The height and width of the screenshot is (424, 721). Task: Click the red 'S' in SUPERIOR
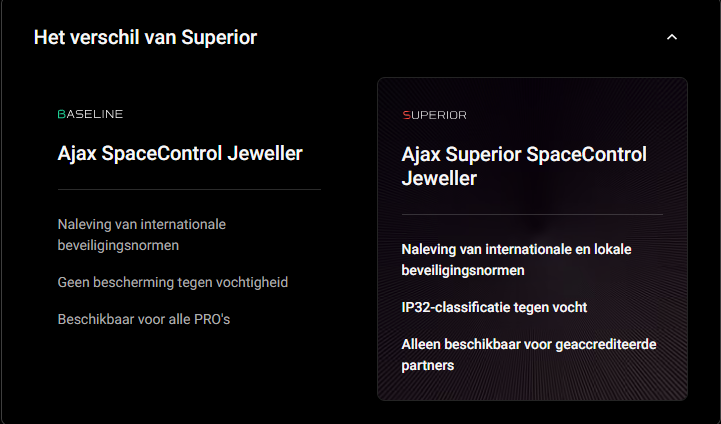coord(405,115)
